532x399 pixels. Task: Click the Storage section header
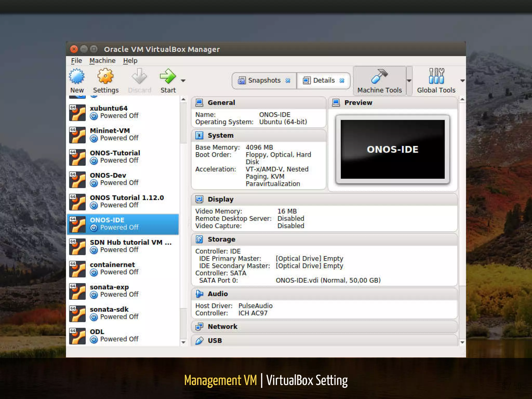pyautogui.click(x=324, y=240)
